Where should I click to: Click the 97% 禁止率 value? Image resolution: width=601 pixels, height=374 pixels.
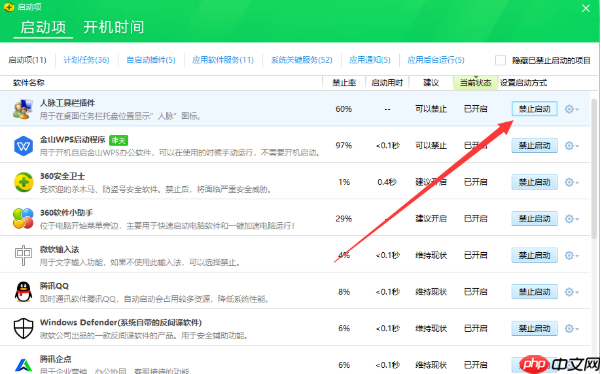344,146
